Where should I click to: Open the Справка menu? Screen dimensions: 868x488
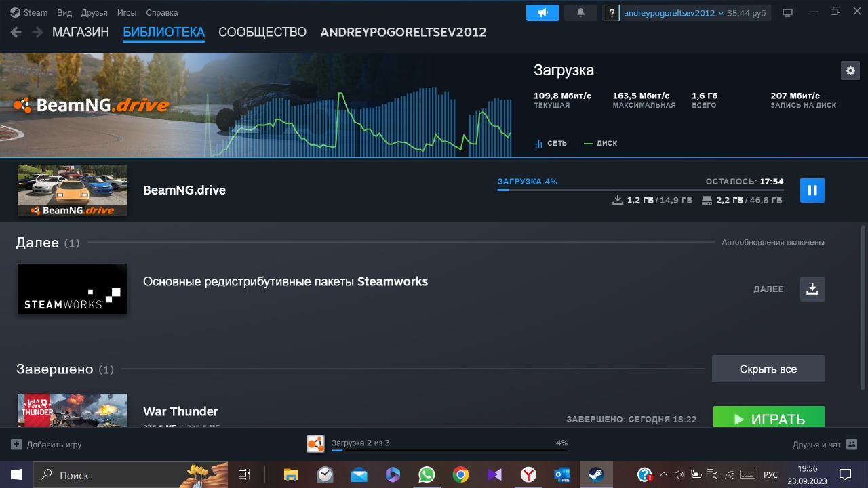click(162, 13)
